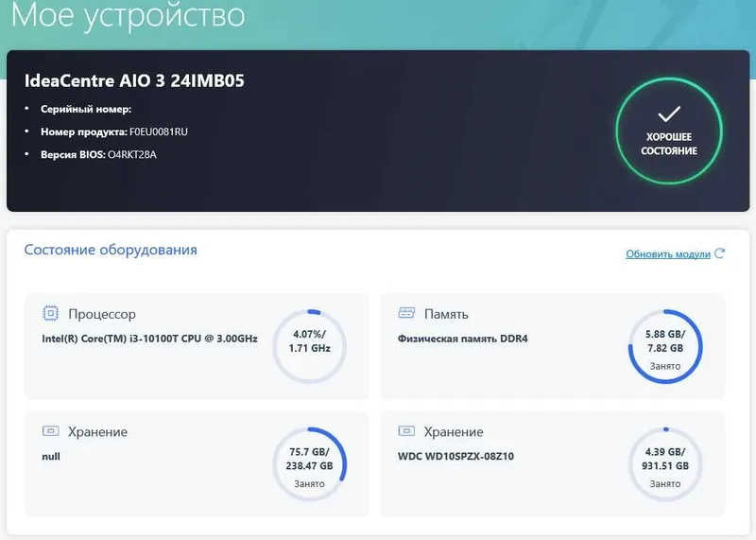
Task: Click the ХОРОШЕЕ СОСТОЯНИЕ status badge
Action: pyautogui.click(x=669, y=131)
